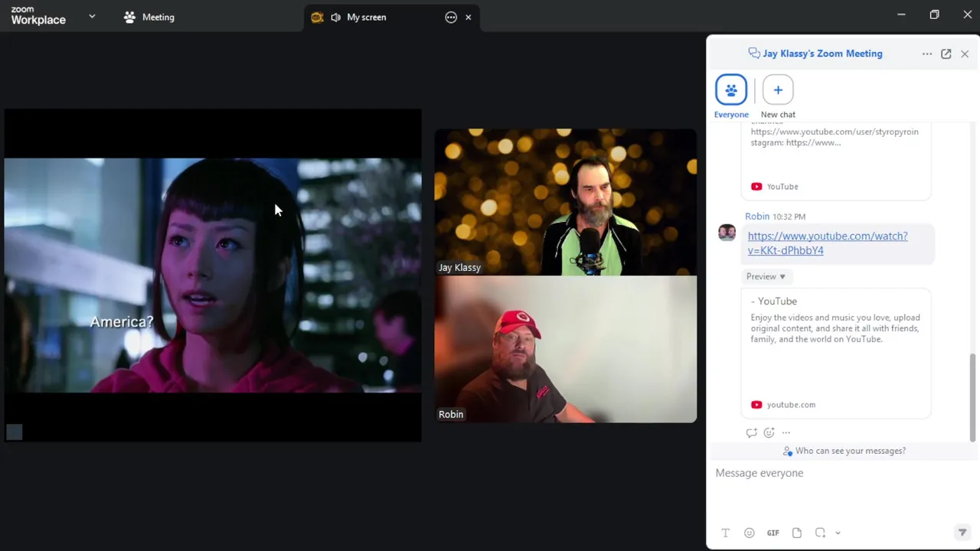Image resolution: width=980 pixels, height=551 pixels.
Task: Send the chat message
Action: 962,533
